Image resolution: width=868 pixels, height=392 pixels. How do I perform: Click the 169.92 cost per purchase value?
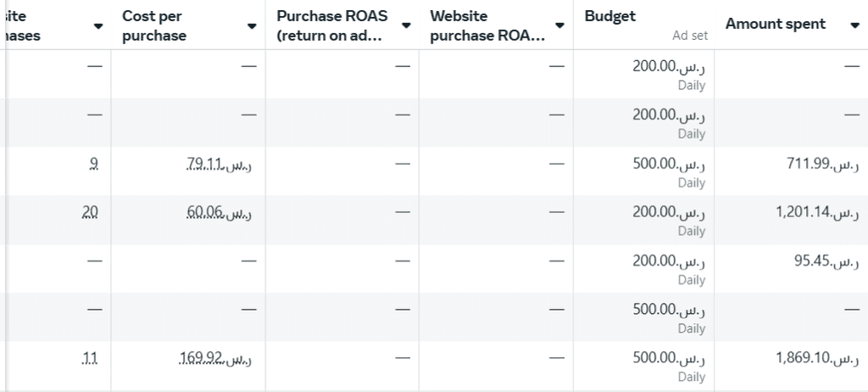click(x=215, y=359)
